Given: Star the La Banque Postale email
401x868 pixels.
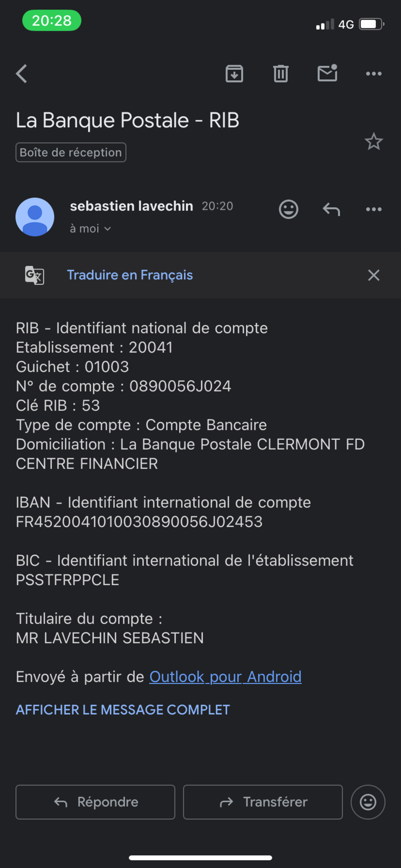Looking at the screenshot, I should pos(373,142).
